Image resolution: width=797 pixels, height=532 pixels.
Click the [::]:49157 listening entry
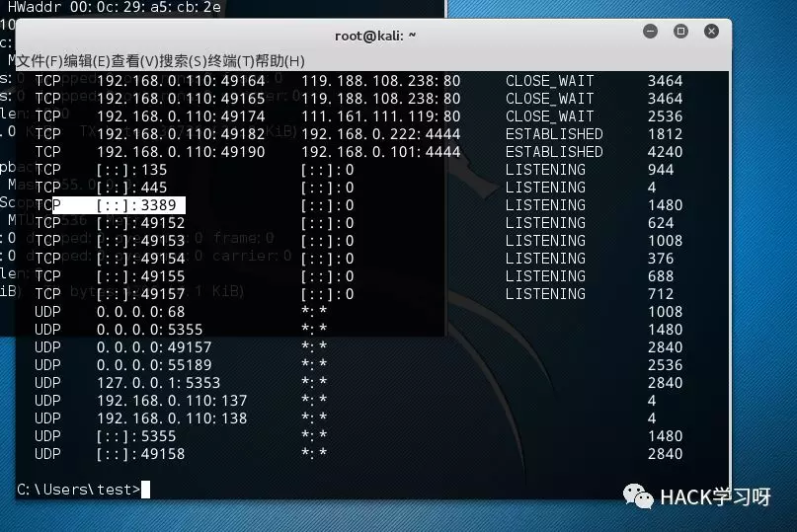point(141,294)
